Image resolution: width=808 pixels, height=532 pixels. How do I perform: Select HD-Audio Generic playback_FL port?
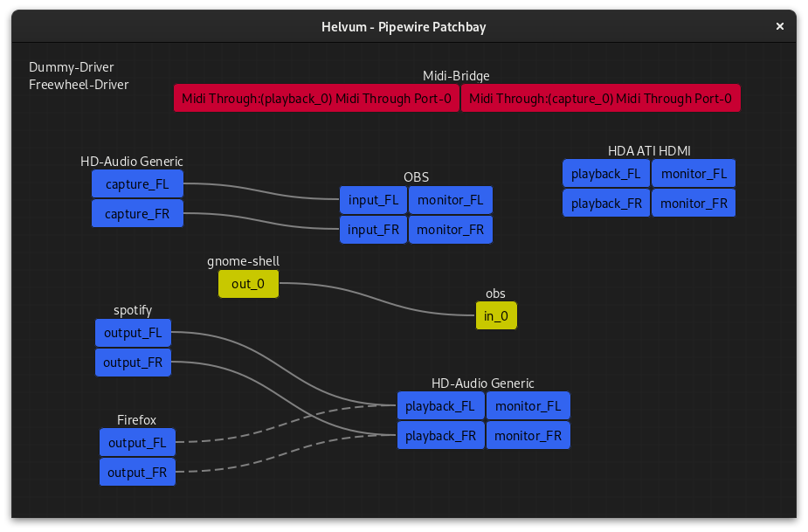pos(440,406)
